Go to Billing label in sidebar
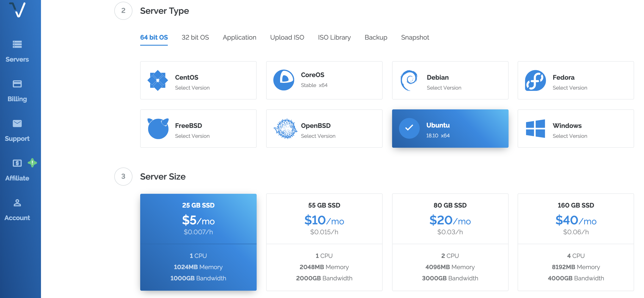This screenshot has height=298, width=644. (x=17, y=99)
